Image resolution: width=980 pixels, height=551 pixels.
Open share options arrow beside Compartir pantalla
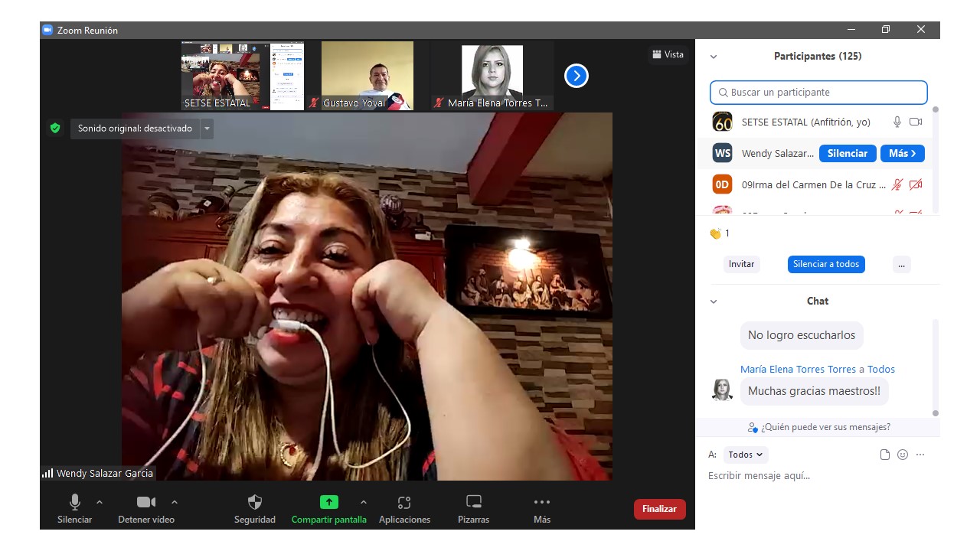pos(363,502)
